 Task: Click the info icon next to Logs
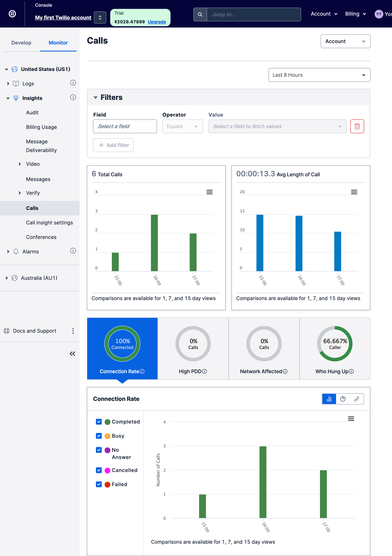click(73, 83)
